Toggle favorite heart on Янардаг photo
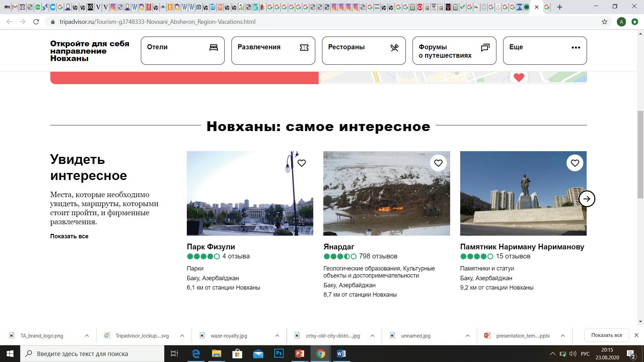 [438, 163]
